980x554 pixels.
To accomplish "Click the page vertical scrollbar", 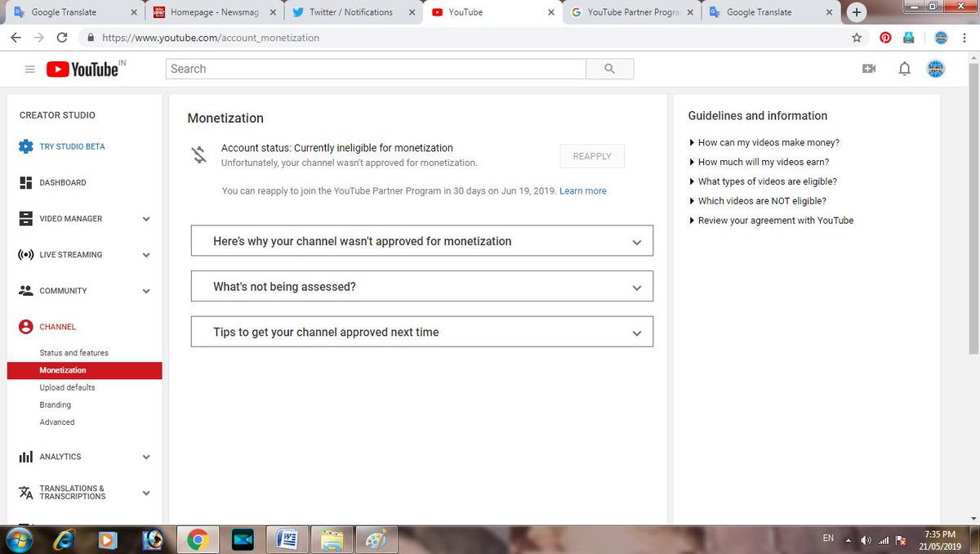I will point(973,208).
